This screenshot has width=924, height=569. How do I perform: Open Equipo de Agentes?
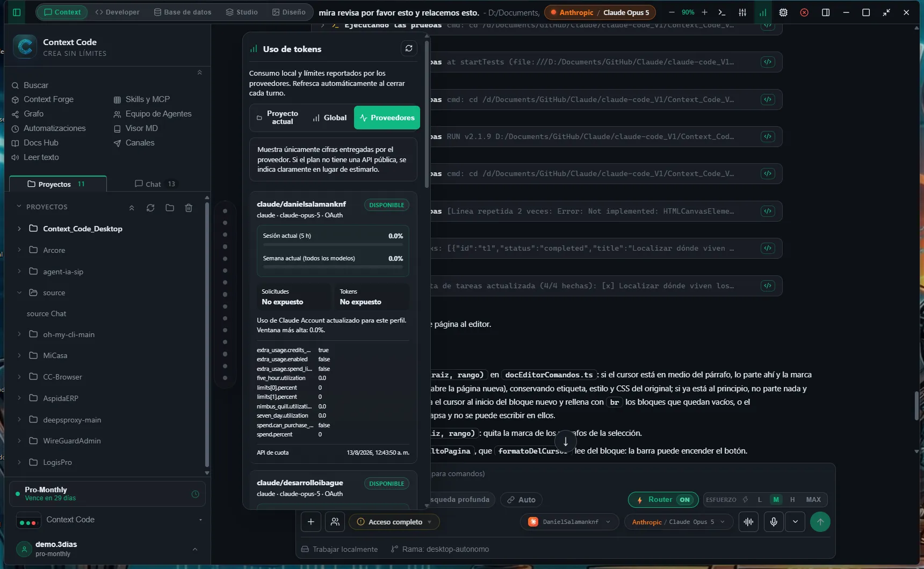pos(153,114)
